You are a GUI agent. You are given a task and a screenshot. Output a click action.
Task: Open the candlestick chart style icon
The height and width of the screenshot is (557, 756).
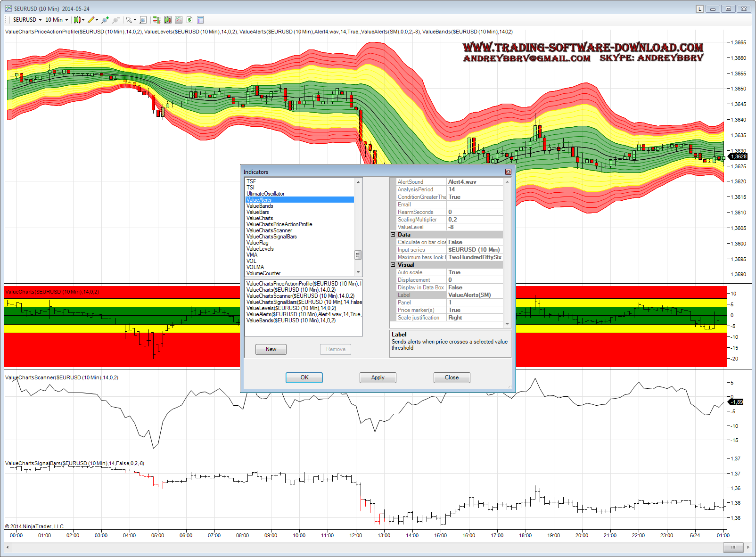coord(78,20)
